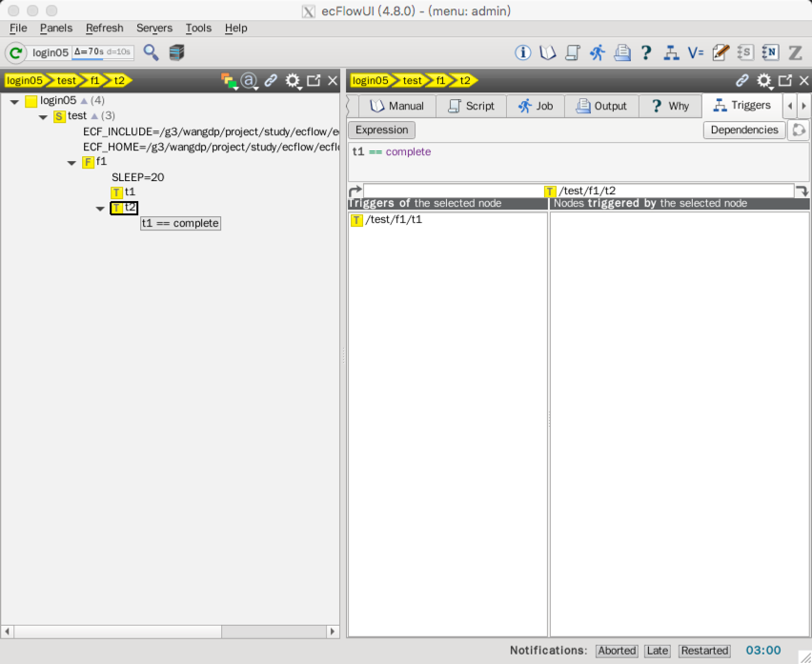This screenshot has width=812, height=664.
Task: Switch to the Why tab
Action: click(670, 106)
